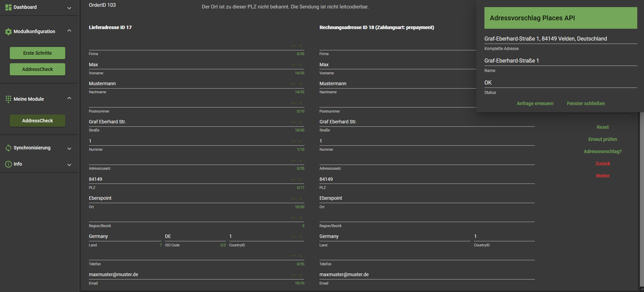Click the Dashboard grid icon
The height and width of the screenshot is (292, 644).
pyautogui.click(x=8, y=7)
